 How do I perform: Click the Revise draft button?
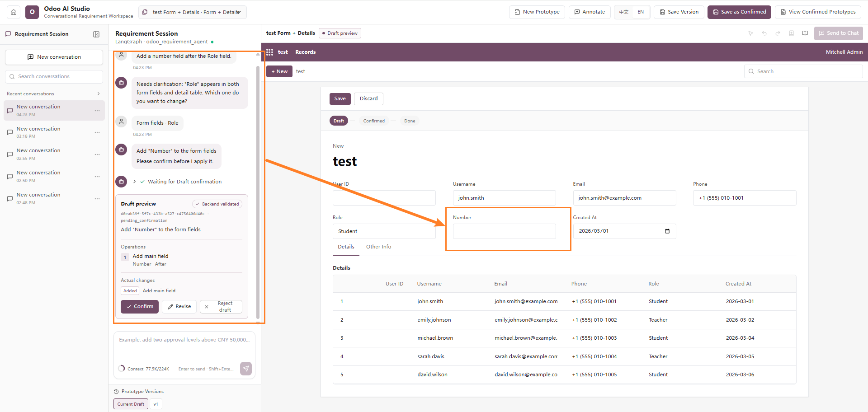(179, 307)
